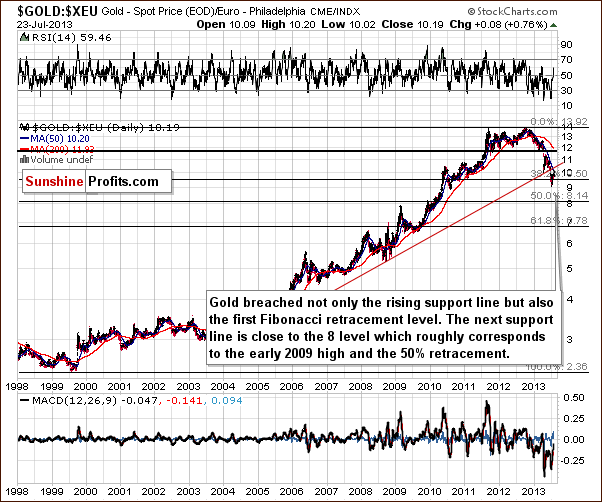Click the High 10.20 value
The width and height of the screenshot is (602, 502).
click(288, 25)
